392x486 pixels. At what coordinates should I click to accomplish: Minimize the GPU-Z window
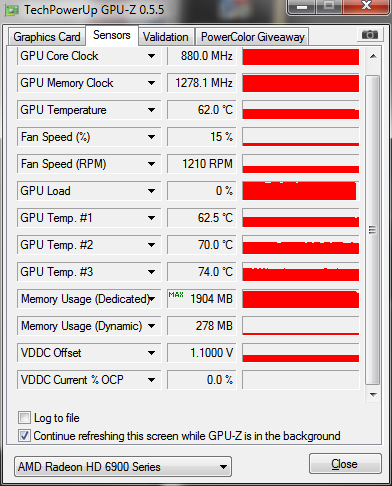pyautogui.click(x=301, y=6)
